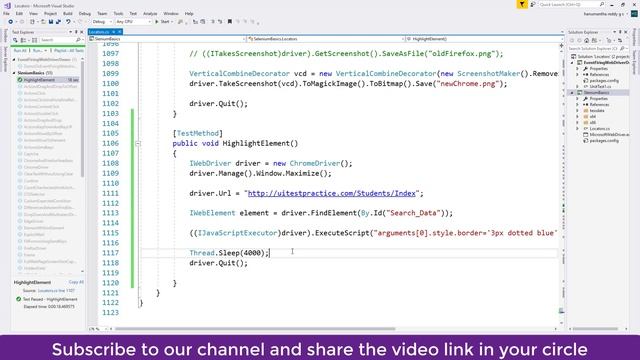Image resolution: width=640 pixels, height=360 pixels.
Task: Open the Debug menu
Action: [x=84, y=13]
